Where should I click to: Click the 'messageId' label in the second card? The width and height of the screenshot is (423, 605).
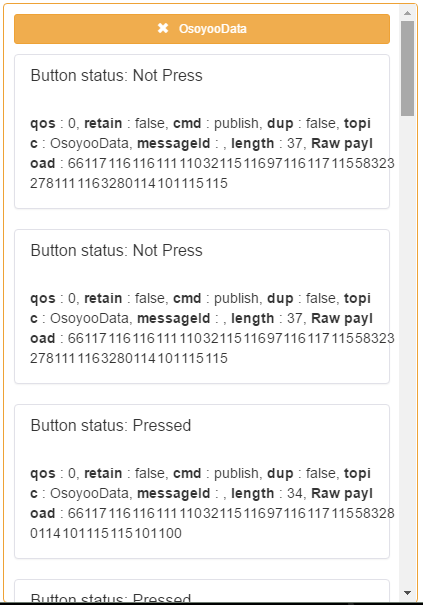tap(174, 318)
